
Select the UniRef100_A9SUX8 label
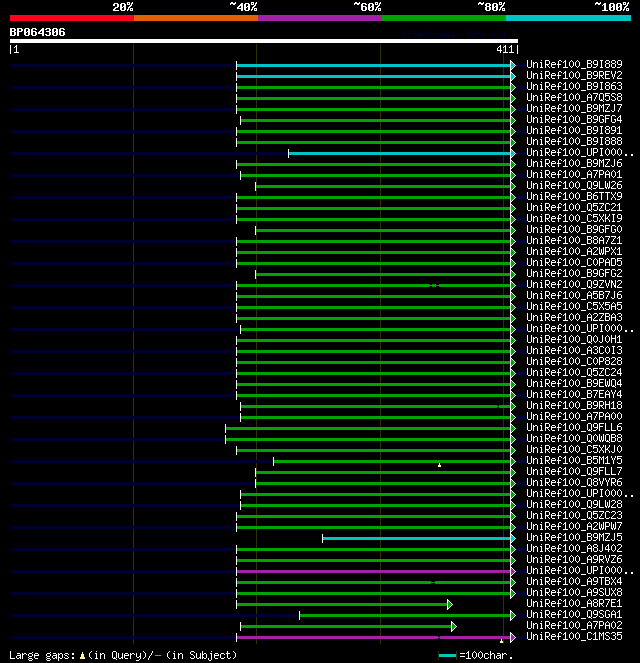tap(574, 592)
